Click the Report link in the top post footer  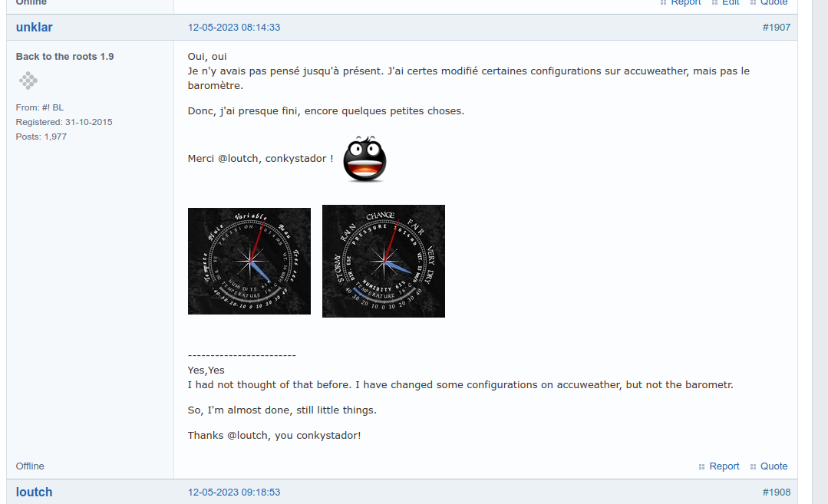tap(686, 2)
